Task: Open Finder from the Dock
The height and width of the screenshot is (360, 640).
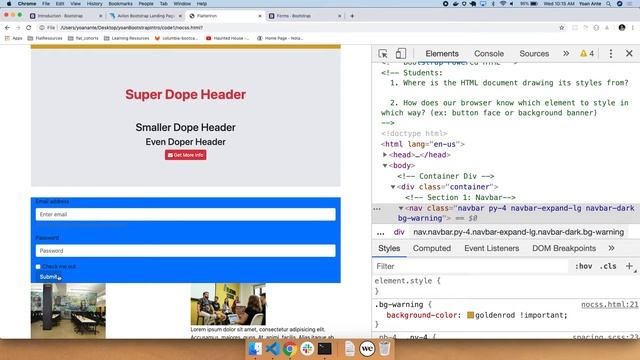Action: point(256,349)
